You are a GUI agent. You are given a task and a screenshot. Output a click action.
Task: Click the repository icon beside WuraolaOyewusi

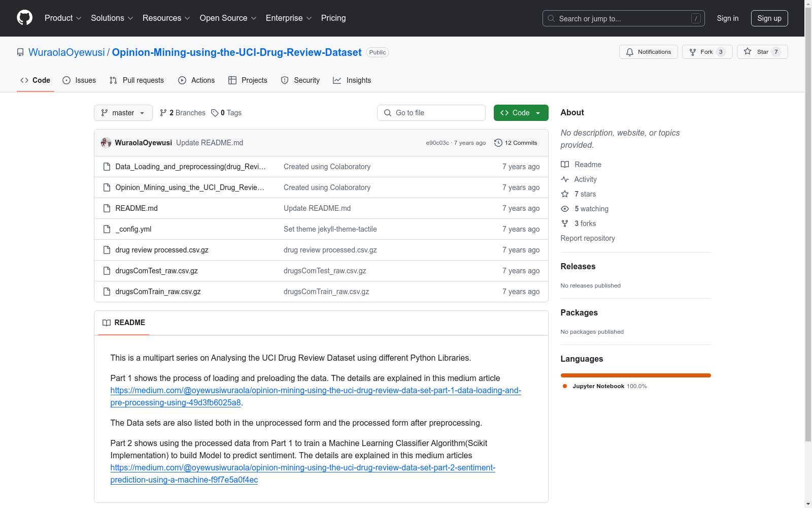coord(20,52)
